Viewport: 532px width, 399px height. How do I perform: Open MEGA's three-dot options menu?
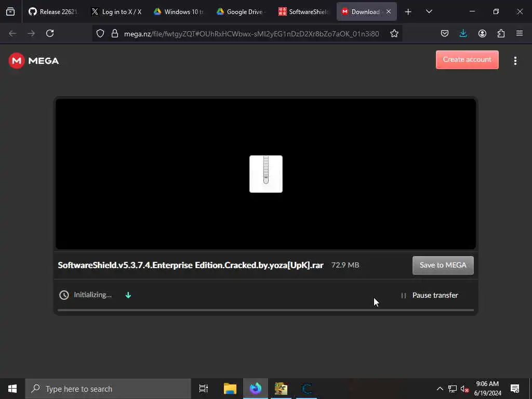[515, 61]
